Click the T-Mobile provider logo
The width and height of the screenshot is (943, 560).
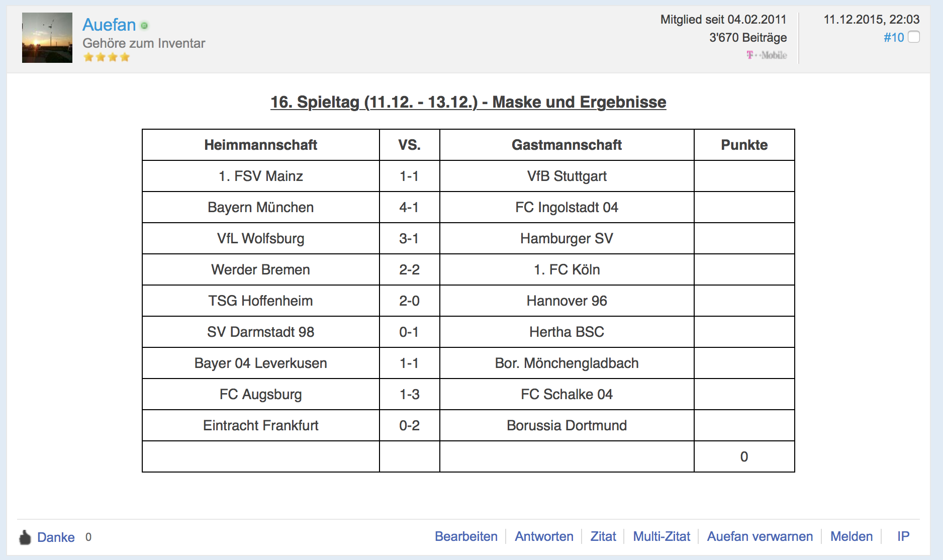pos(767,55)
